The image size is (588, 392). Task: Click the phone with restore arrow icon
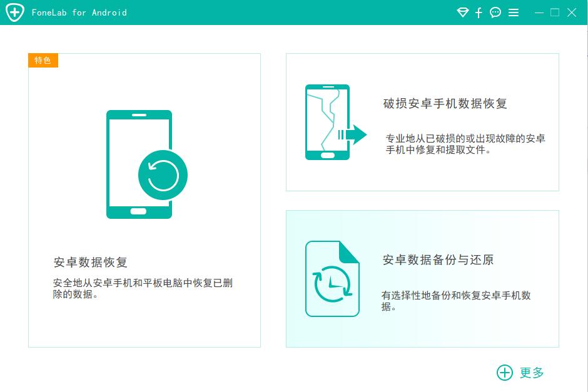pos(146,164)
